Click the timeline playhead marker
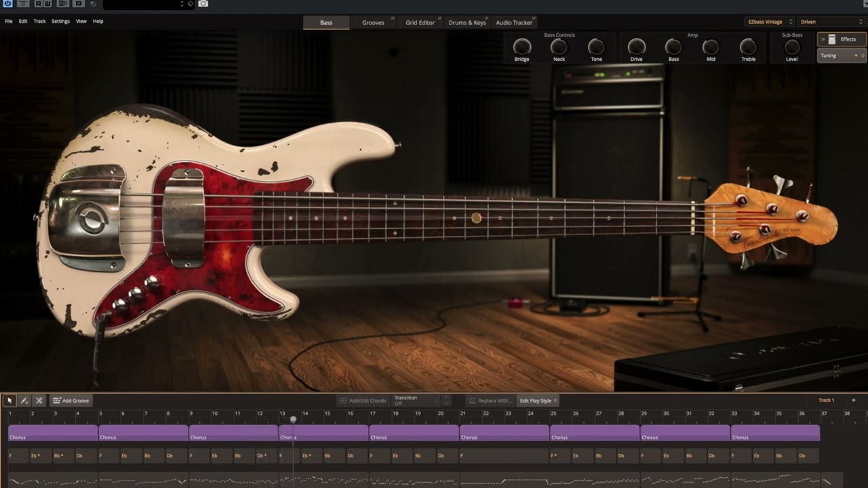This screenshot has height=488, width=868. 293,420
